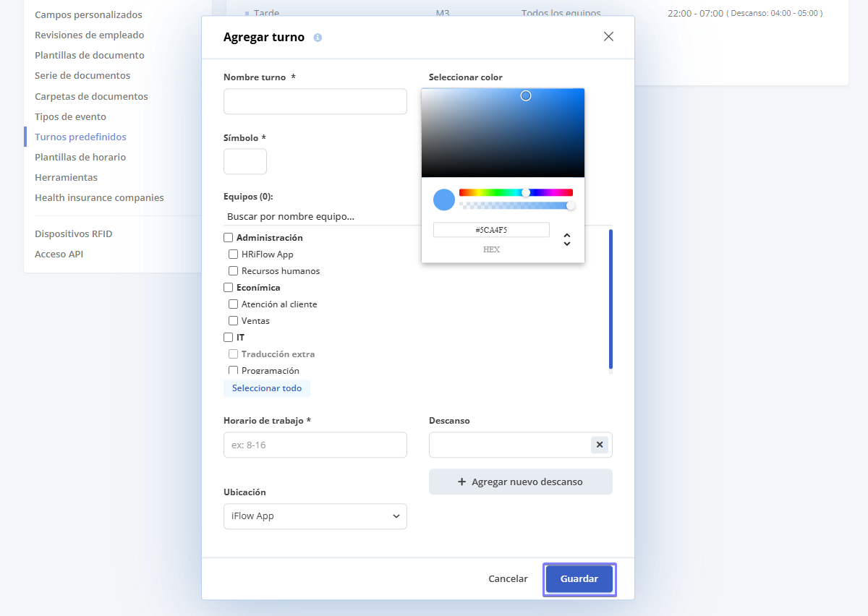Check the Atención al cliente checkbox
The width and height of the screenshot is (868, 616).
coord(234,304)
